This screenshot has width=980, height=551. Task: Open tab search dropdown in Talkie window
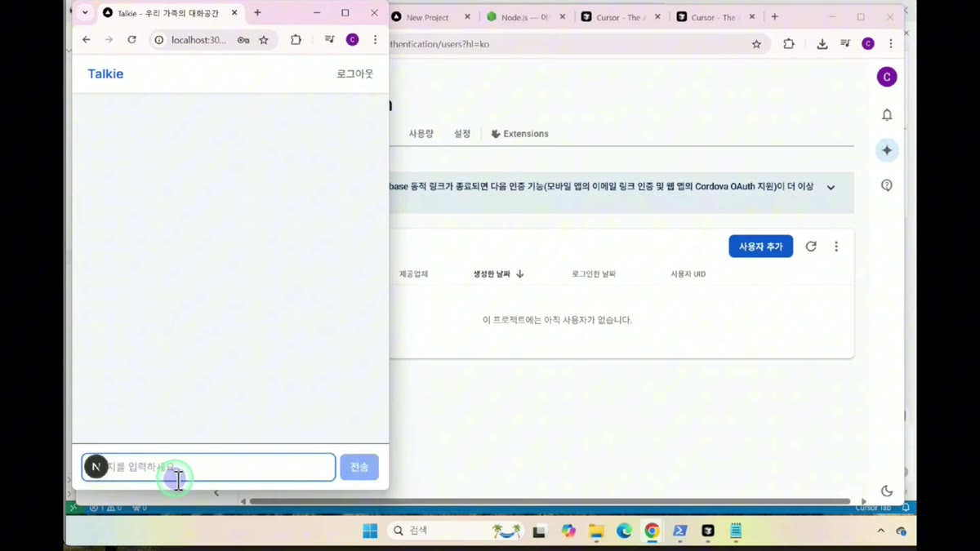[x=85, y=13]
